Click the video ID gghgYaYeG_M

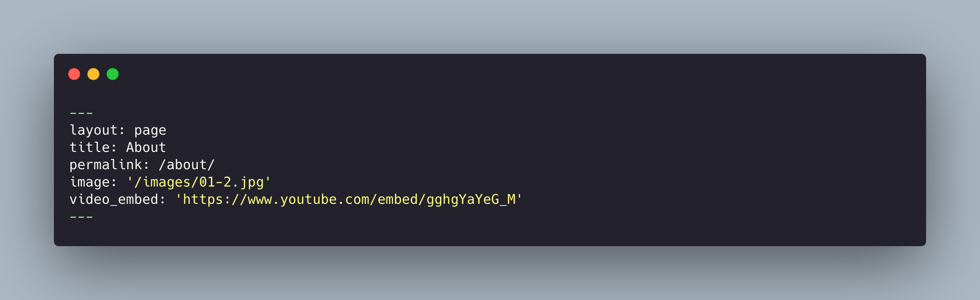point(471,200)
